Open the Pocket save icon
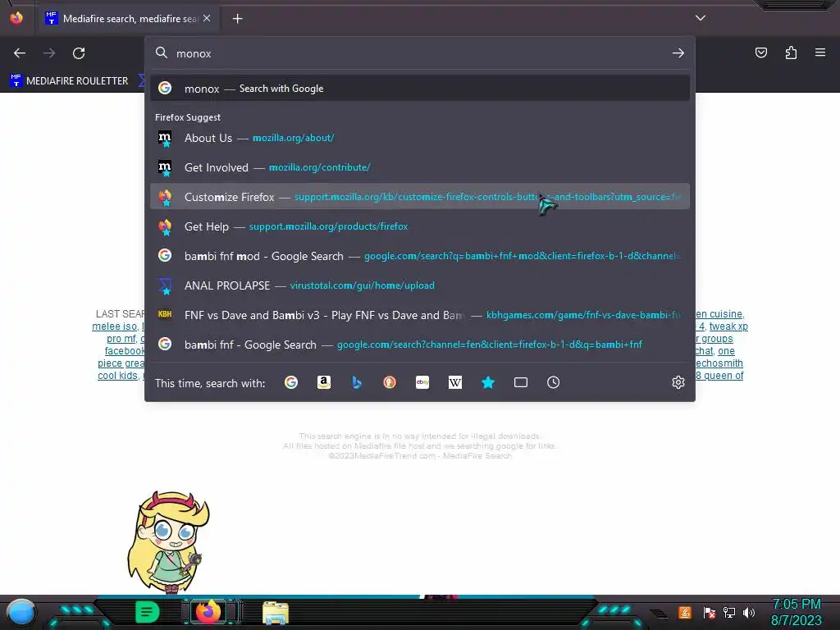Image resolution: width=840 pixels, height=630 pixels. (x=760, y=52)
